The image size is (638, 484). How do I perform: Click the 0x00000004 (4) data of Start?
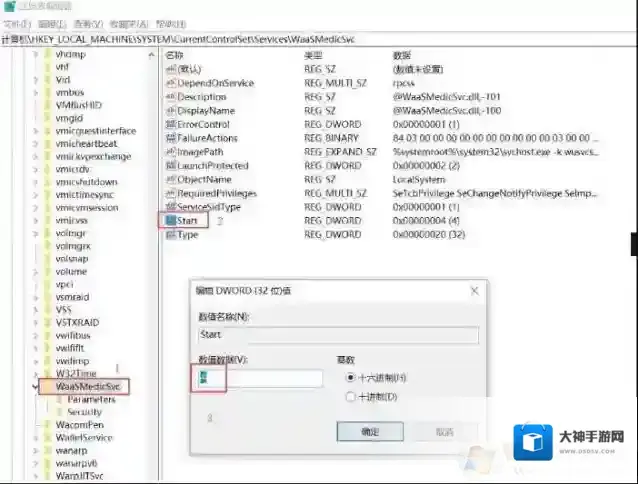click(426, 221)
